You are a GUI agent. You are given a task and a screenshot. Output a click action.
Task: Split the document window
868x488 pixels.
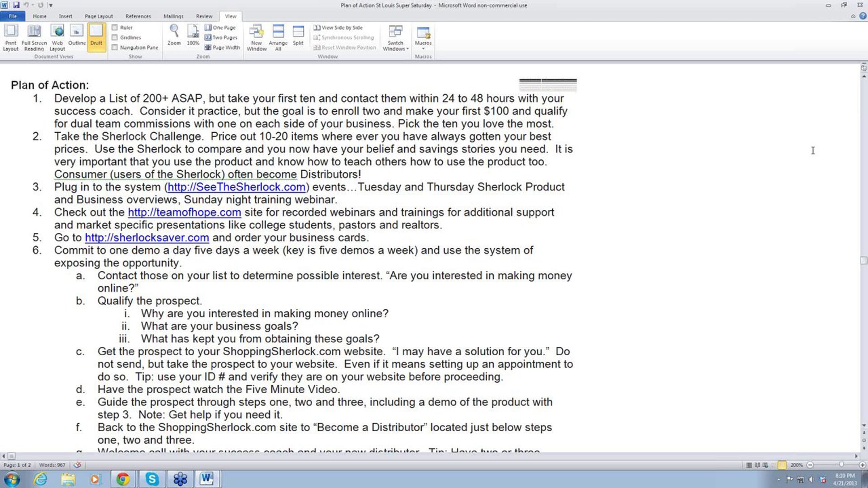tap(298, 35)
